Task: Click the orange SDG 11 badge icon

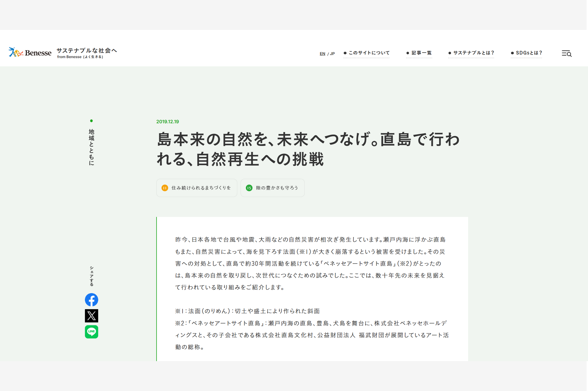Action: [165, 188]
